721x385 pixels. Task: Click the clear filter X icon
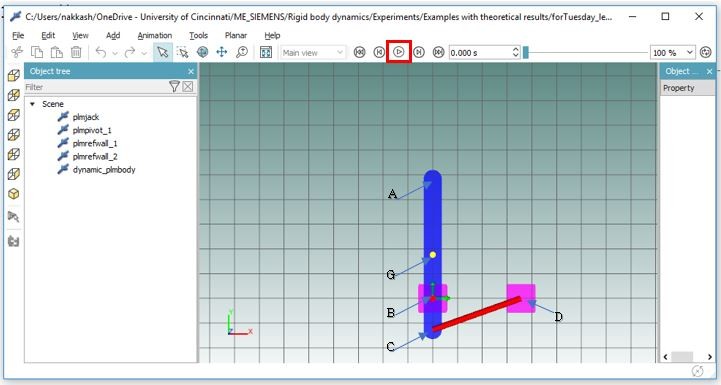[x=188, y=86]
